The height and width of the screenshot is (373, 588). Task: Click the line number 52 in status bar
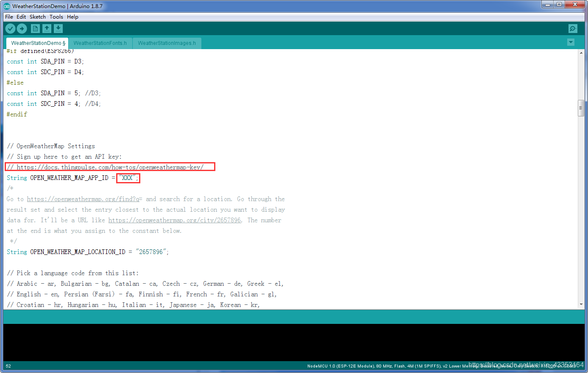click(x=8, y=366)
